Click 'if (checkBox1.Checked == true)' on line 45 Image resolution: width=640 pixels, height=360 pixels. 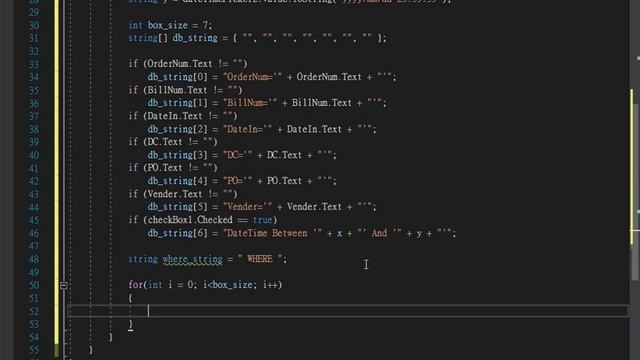tap(203, 220)
